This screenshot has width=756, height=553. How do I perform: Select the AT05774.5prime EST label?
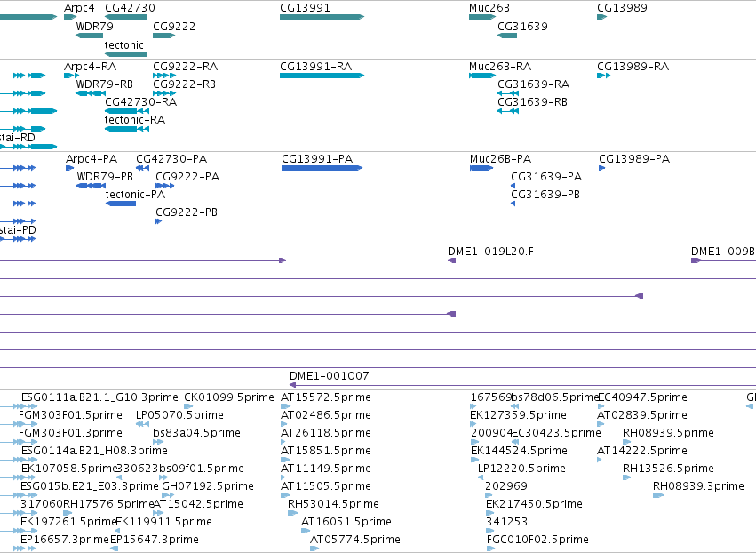(354, 540)
